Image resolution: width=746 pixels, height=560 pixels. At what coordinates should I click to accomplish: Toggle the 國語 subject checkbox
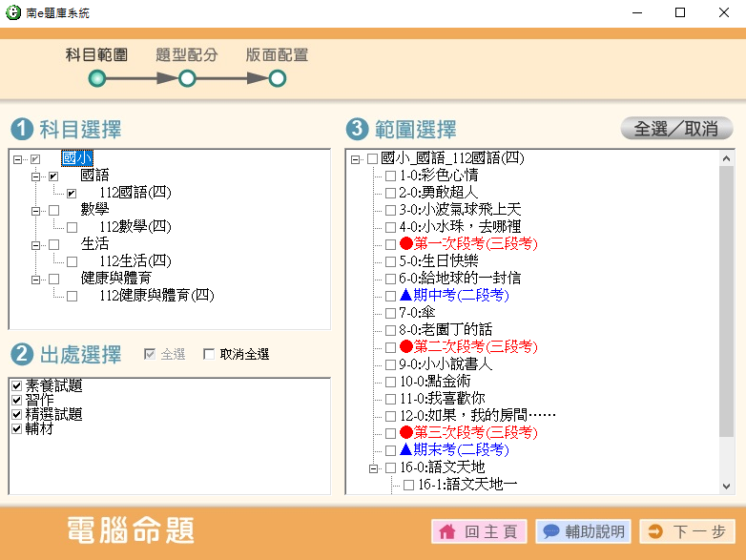click(53, 176)
